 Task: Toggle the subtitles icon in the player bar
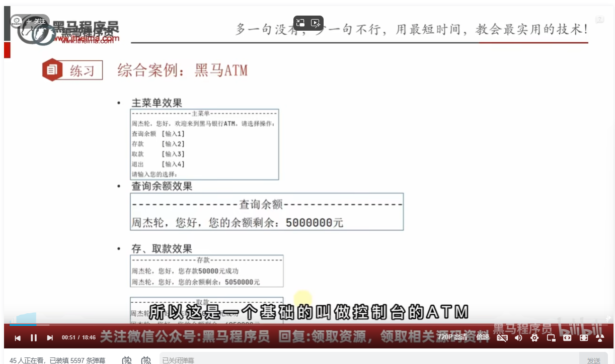point(502,338)
